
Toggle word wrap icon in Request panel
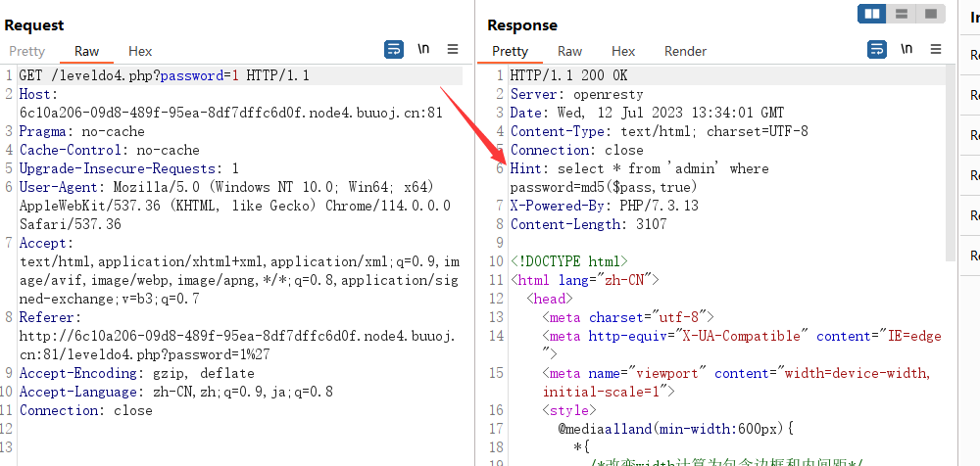click(x=394, y=49)
